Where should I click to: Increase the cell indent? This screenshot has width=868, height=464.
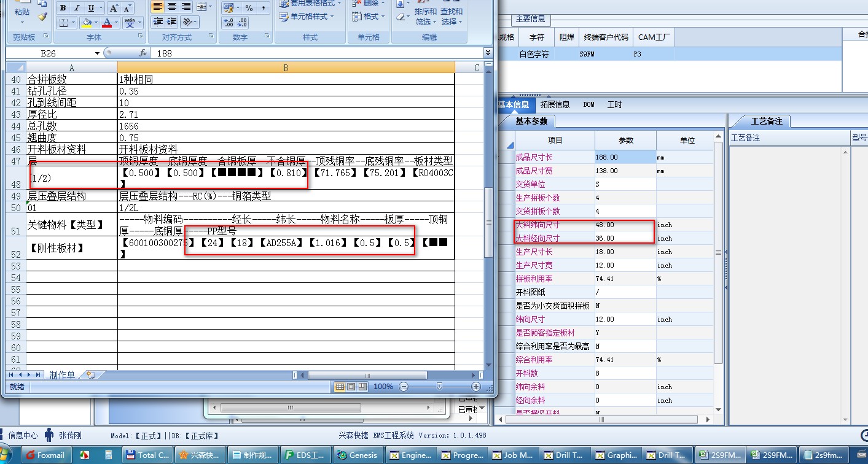coord(172,22)
